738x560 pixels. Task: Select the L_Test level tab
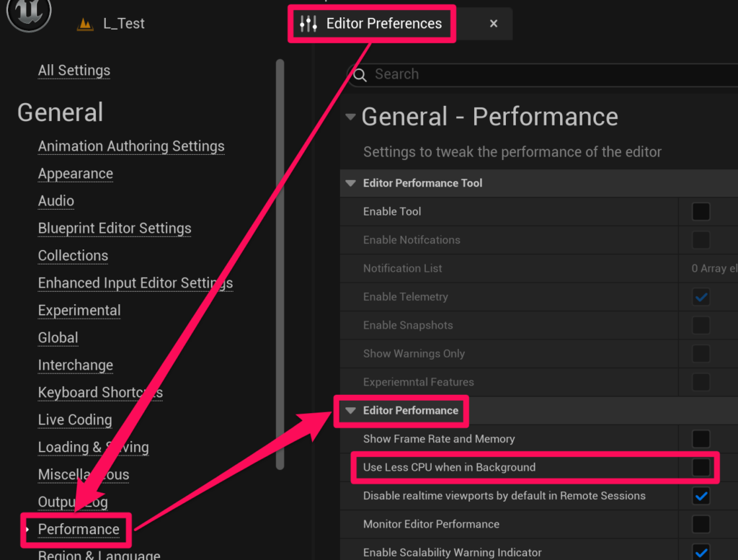pos(123,24)
